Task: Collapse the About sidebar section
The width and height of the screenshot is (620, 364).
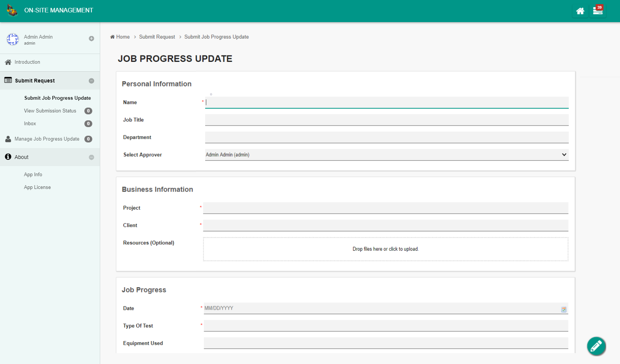Action: pos(92,157)
